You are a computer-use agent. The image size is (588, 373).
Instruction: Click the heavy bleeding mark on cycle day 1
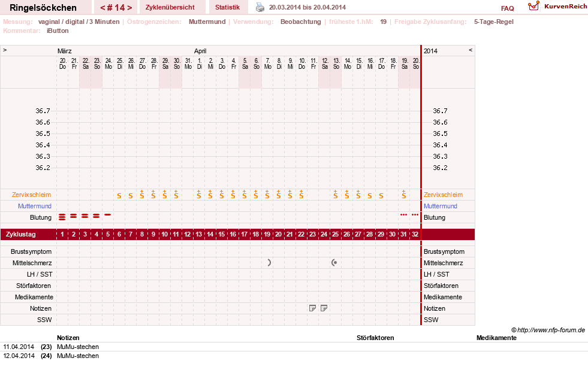point(62,217)
